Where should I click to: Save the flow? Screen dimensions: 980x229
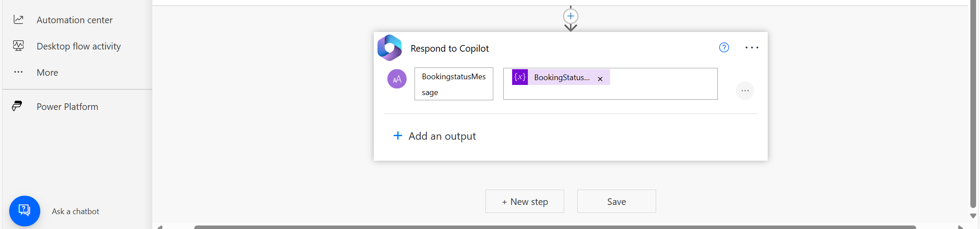click(616, 201)
